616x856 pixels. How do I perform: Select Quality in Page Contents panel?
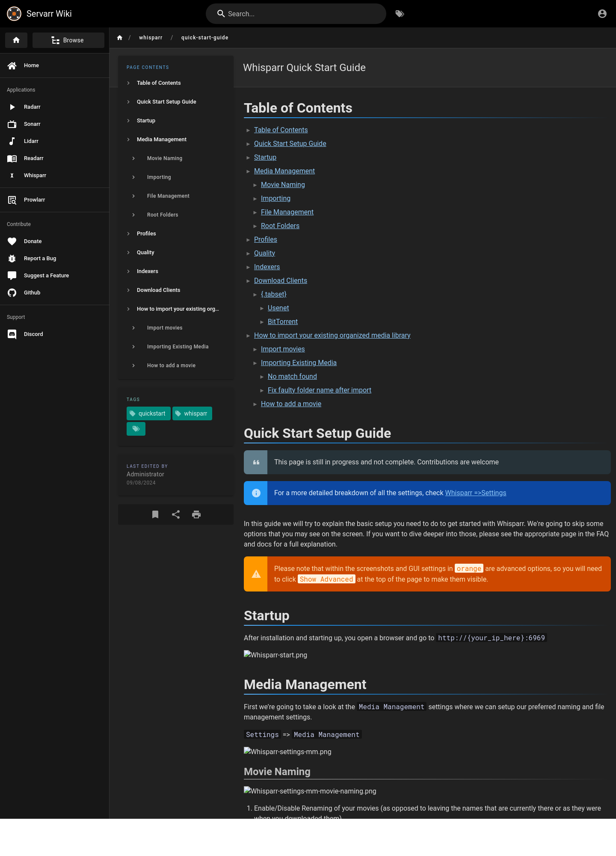coord(176,253)
